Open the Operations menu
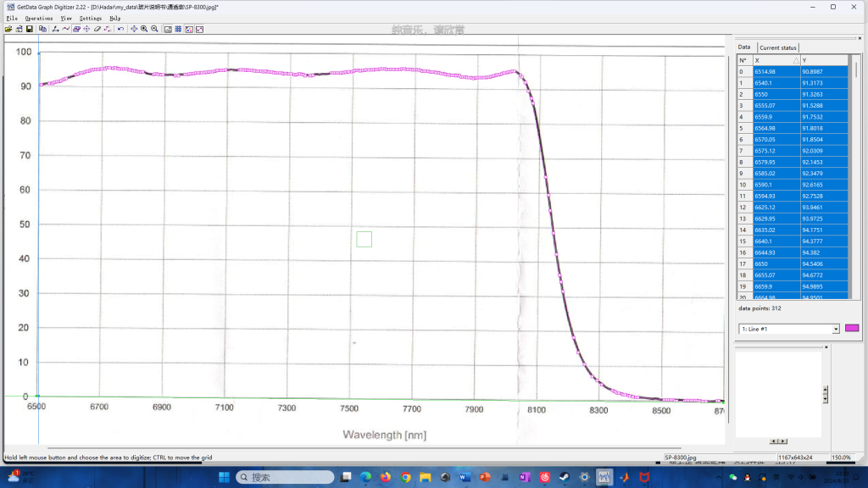The image size is (868, 488). coord(38,18)
